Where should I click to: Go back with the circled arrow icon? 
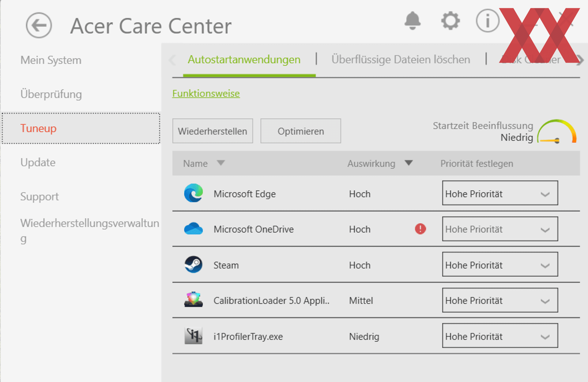coord(39,25)
